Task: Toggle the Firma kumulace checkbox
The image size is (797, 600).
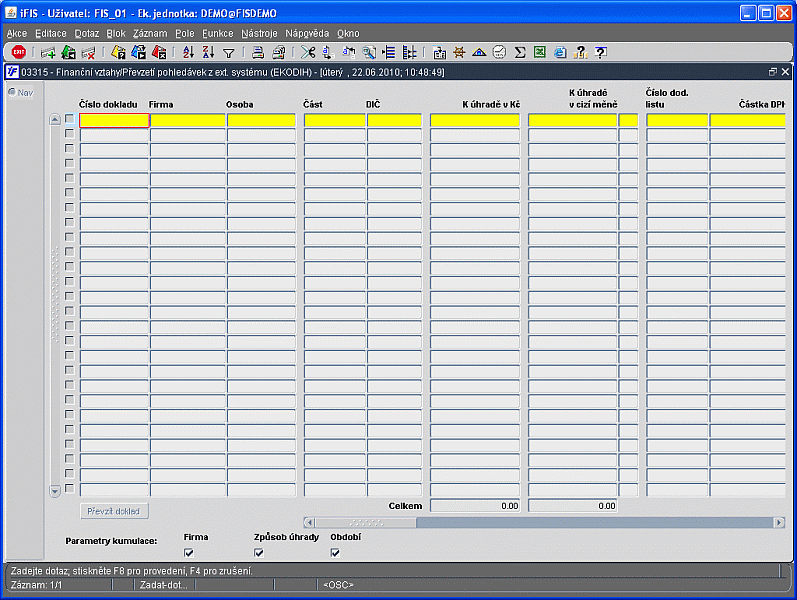Action: tap(189, 553)
